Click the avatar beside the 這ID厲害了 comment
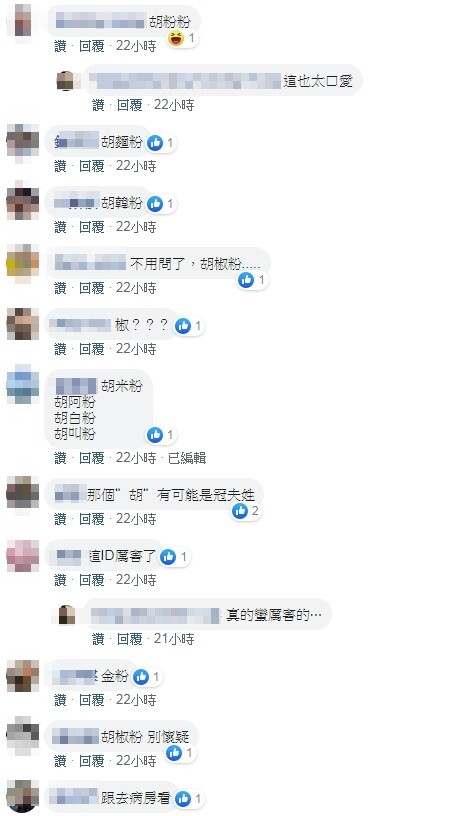The width and height of the screenshot is (463, 816). pyautogui.click(x=22, y=556)
